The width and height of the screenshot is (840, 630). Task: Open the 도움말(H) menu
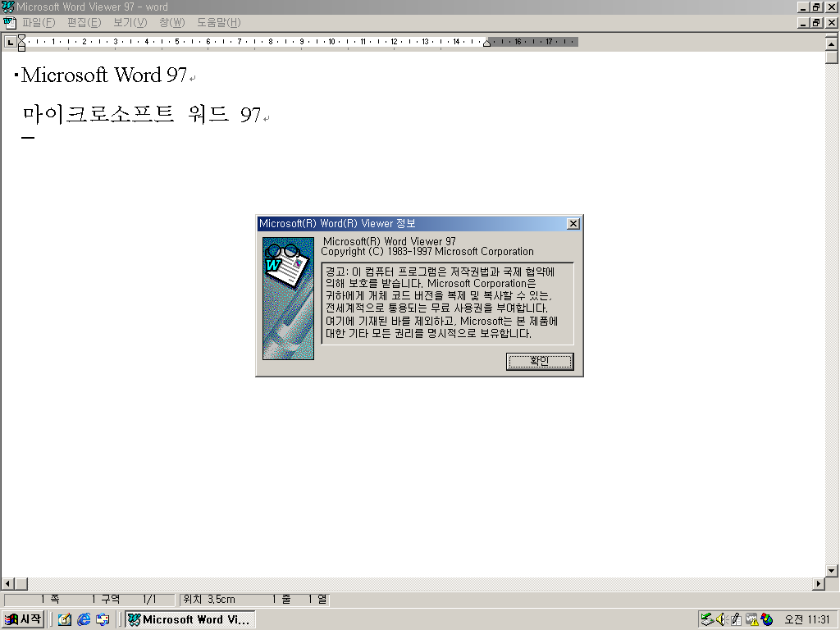coord(219,22)
